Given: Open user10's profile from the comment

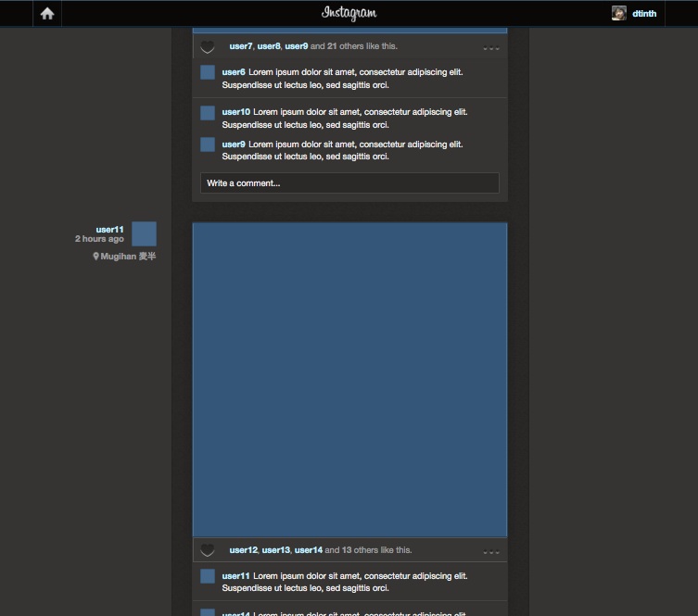Looking at the screenshot, I should point(236,112).
